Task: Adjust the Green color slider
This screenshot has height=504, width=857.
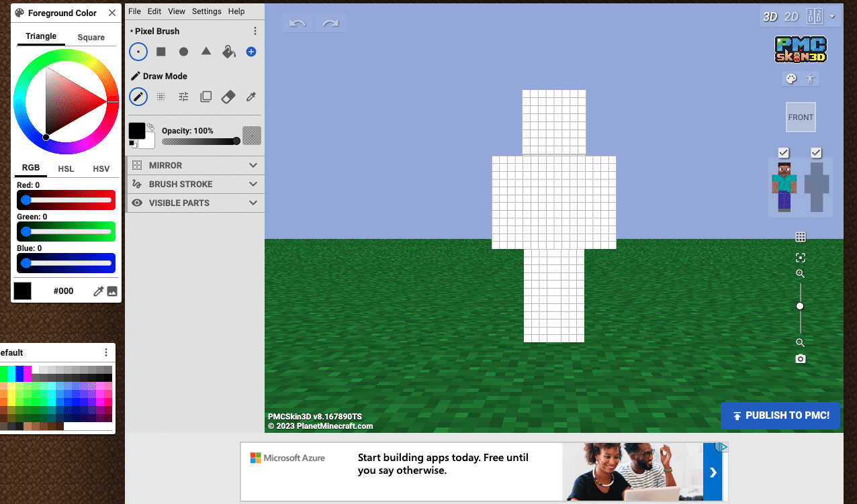Action: 66,232
